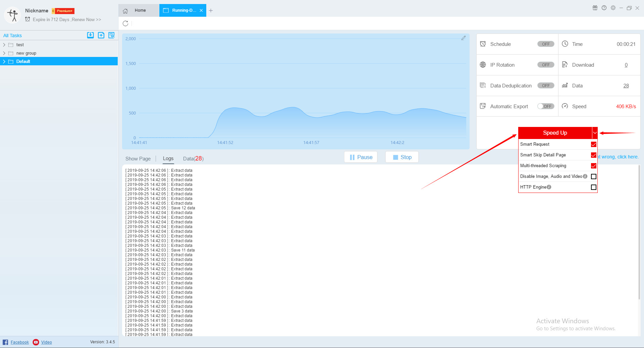Uncheck the Smart Skip Detail Page checkbox
The width and height of the screenshot is (644, 348).
click(x=594, y=155)
